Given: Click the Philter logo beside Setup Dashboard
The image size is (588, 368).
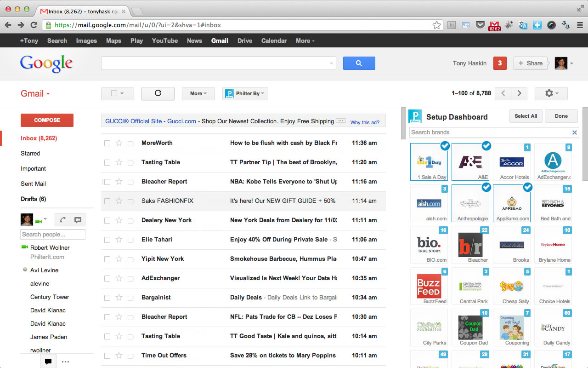Looking at the screenshot, I should 414,116.
